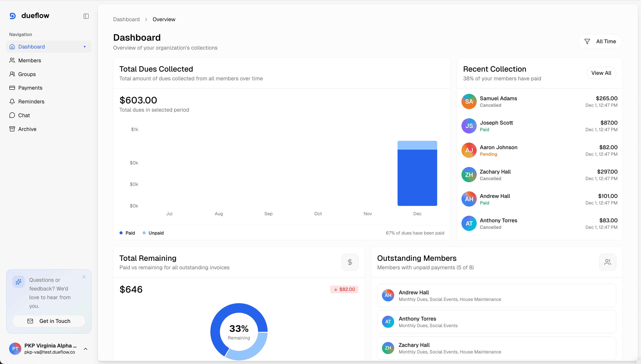The height and width of the screenshot is (364, 641).
Task: Open the Groups section icon
Action: coord(12,74)
